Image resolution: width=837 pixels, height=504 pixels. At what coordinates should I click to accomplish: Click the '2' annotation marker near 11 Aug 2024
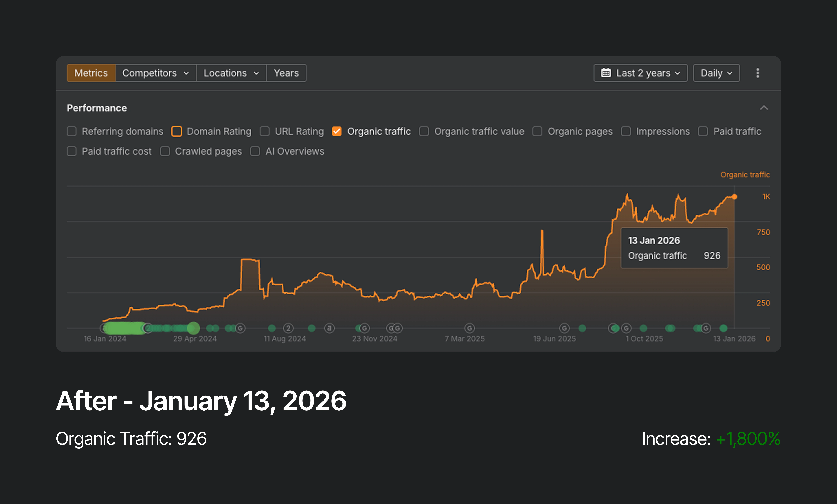click(x=288, y=328)
